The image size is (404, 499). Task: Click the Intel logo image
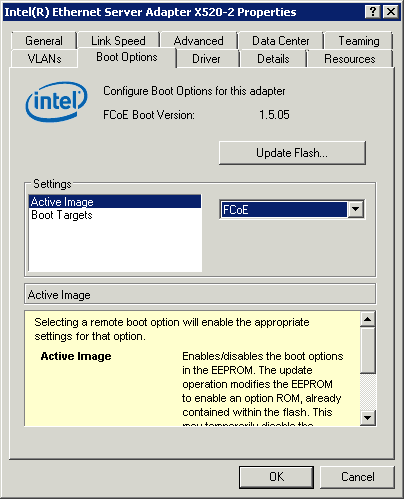56,102
